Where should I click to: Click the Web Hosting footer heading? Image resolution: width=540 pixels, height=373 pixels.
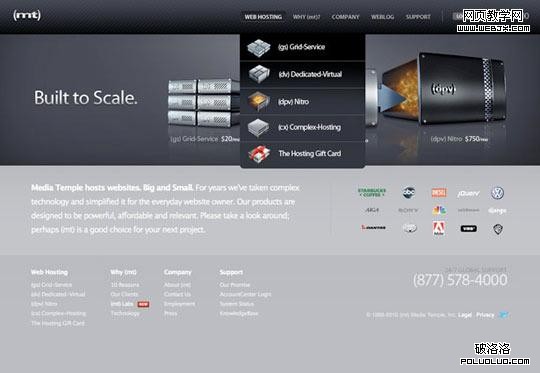pos(49,272)
